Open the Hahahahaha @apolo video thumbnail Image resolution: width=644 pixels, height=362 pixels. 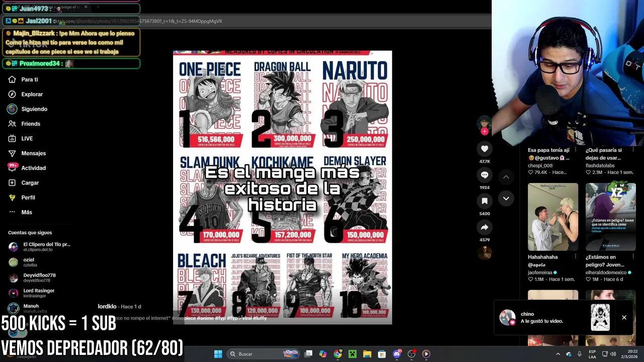coord(553,217)
